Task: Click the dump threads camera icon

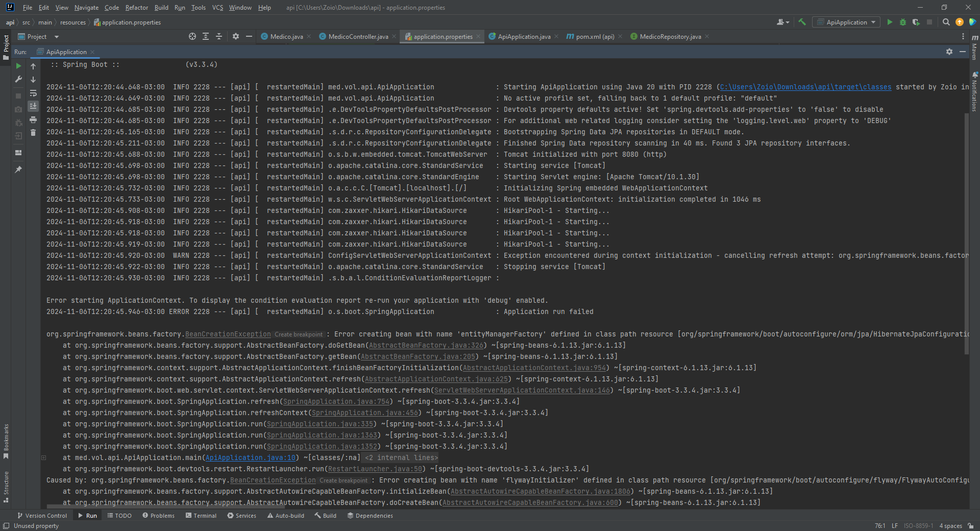Action: (18, 109)
